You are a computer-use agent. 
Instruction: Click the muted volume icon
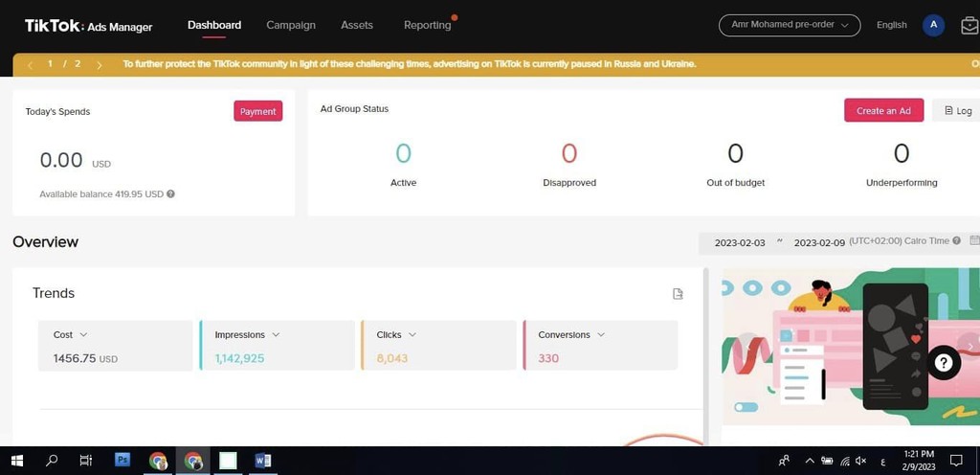[x=861, y=462]
